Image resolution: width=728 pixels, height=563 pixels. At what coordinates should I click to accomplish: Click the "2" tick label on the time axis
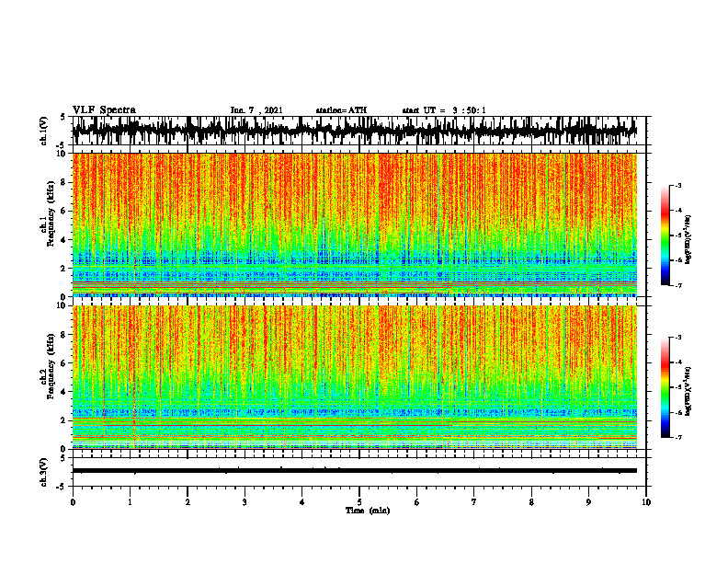(x=188, y=502)
